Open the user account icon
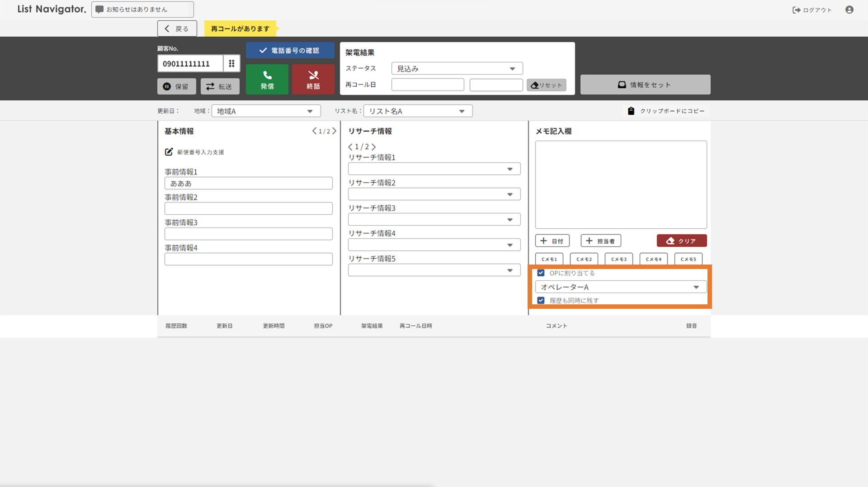Image resolution: width=868 pixels, height=487 pixels. [x=849, y=10]
